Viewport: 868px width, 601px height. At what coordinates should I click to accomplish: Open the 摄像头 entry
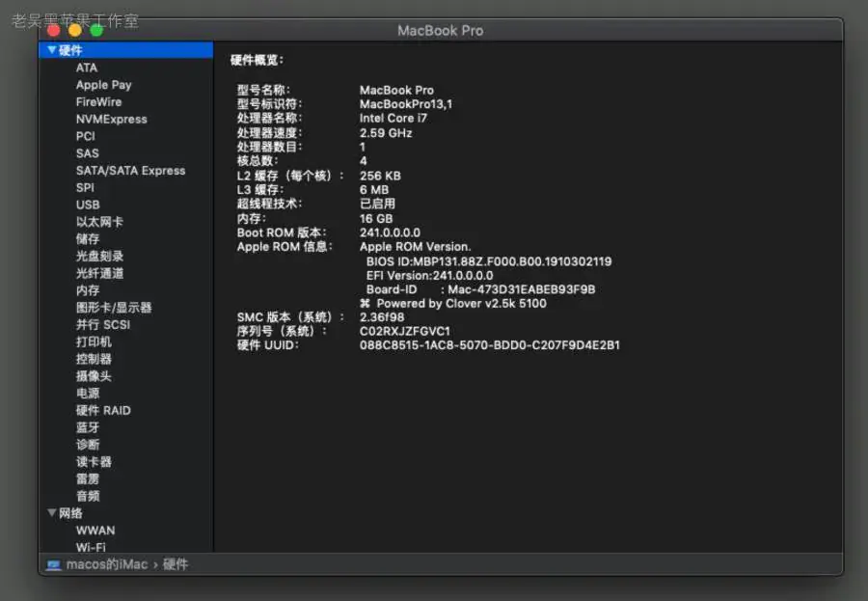pos(94,376)
